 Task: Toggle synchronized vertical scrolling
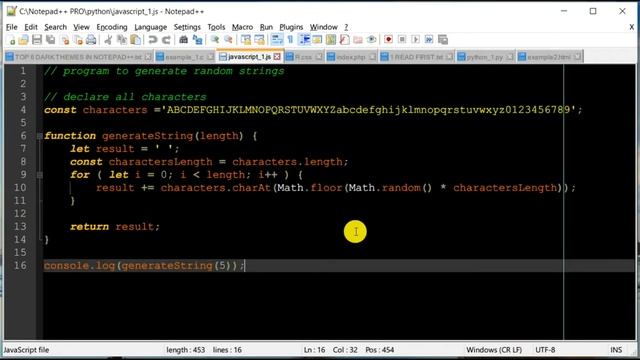[x=246, y=40]
